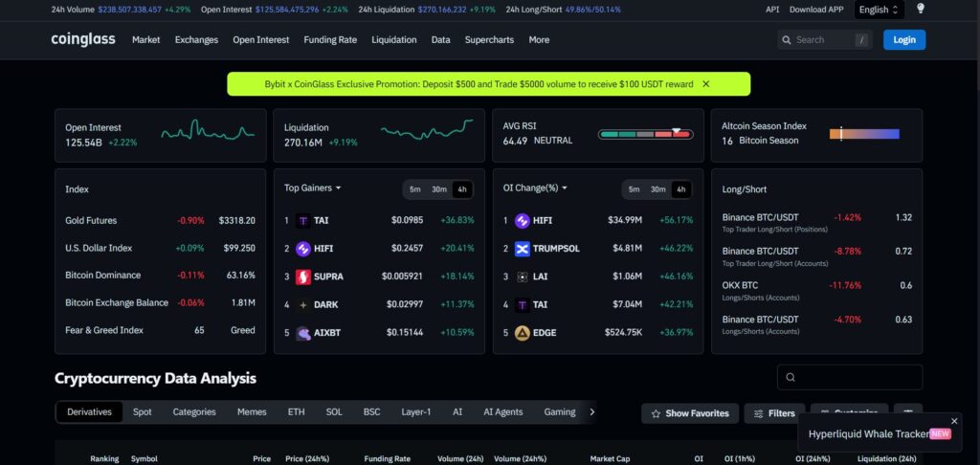Viewport: 980px width, 465px height.
Task: Open the Download APP link
Action: click(816, 10)
